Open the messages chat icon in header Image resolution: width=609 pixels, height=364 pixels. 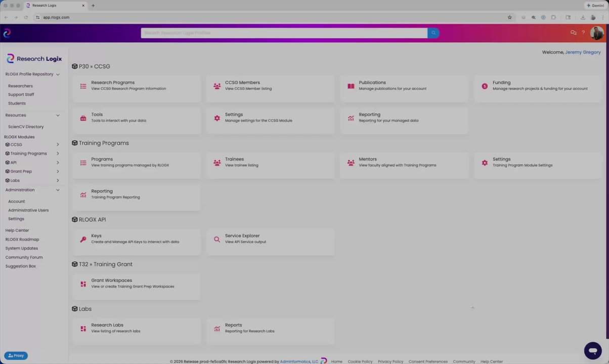tap(573, 33)
